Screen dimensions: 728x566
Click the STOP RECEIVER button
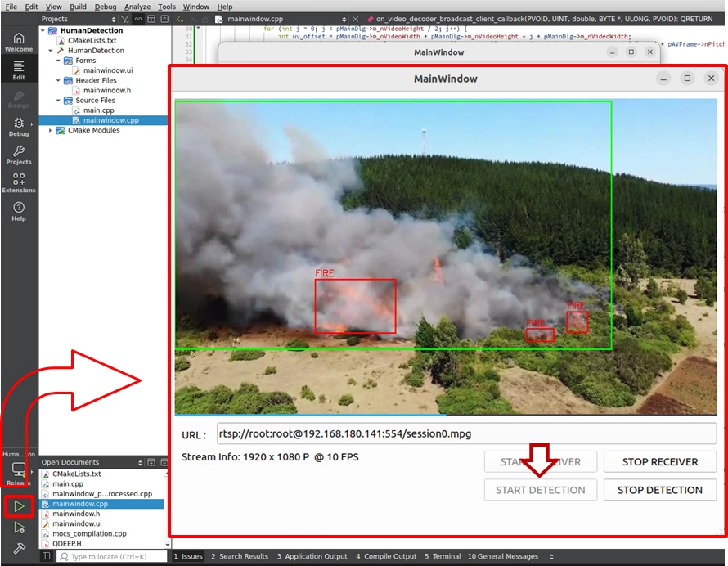(660, 462)
